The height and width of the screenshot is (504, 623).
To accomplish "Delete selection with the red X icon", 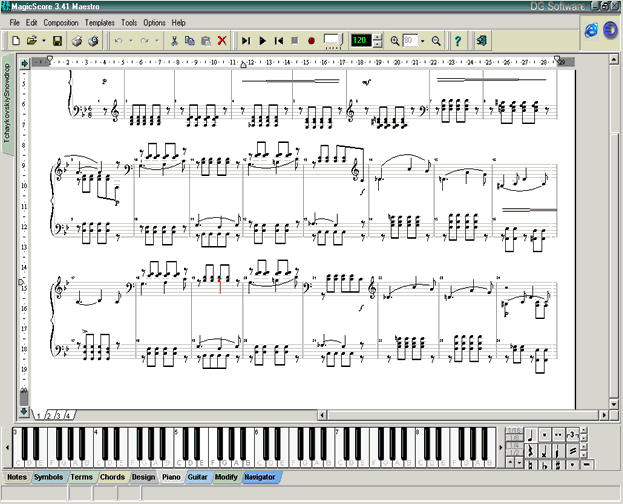I will 222,41.
